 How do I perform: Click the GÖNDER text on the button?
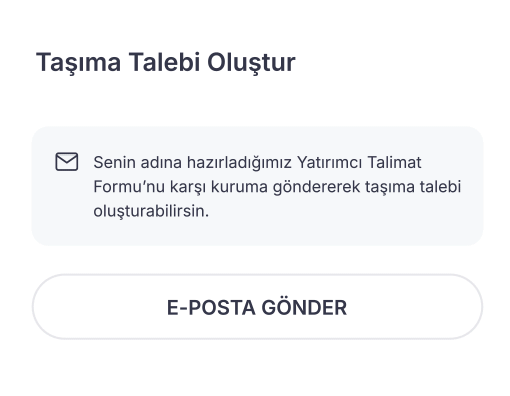(304, 307)
